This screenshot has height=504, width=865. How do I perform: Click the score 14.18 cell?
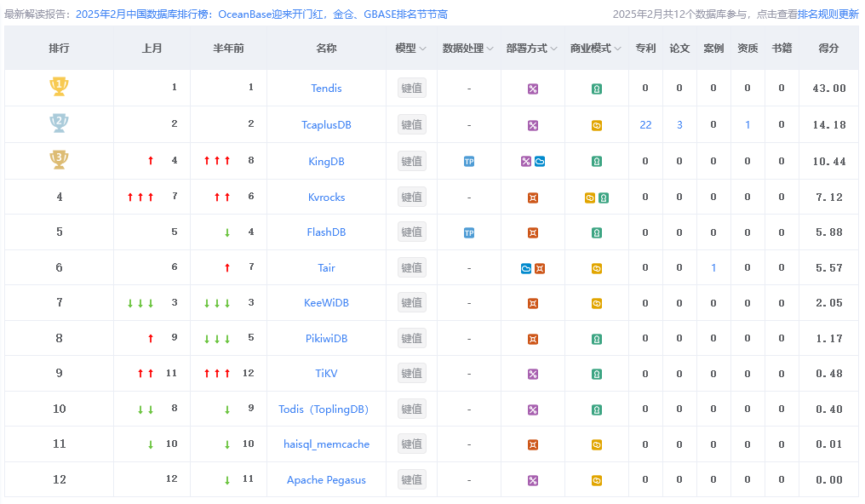click(829, 125)
